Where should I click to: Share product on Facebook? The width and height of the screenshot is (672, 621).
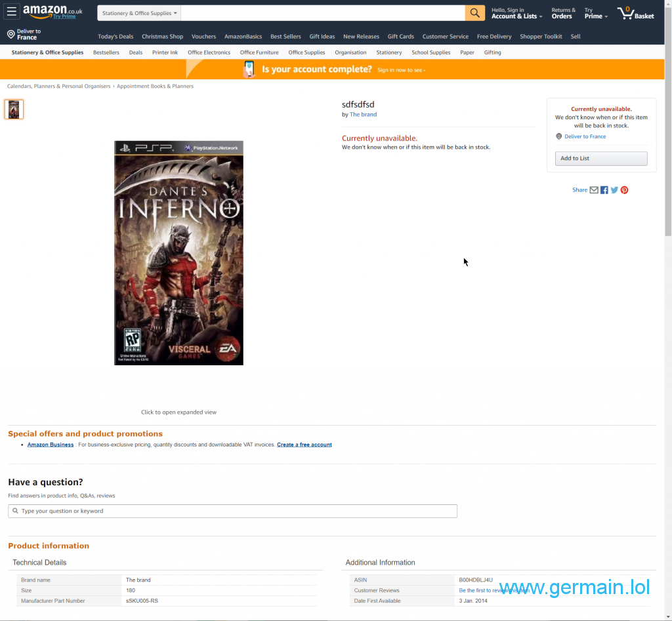pos(604,190)
